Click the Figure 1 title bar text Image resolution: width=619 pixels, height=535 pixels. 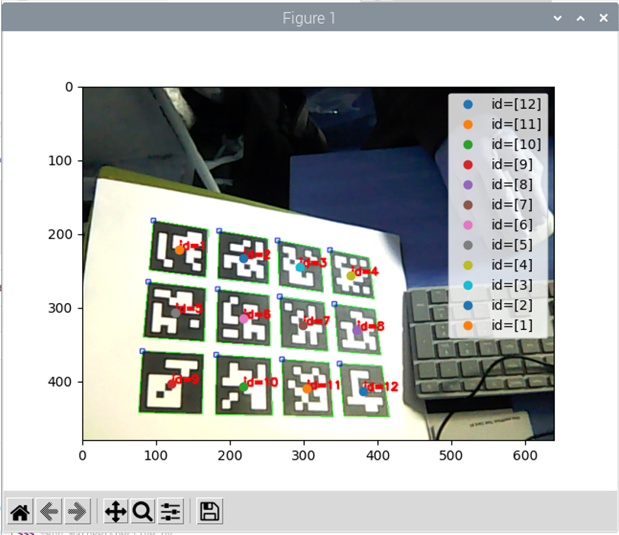[x=309, y=18]
